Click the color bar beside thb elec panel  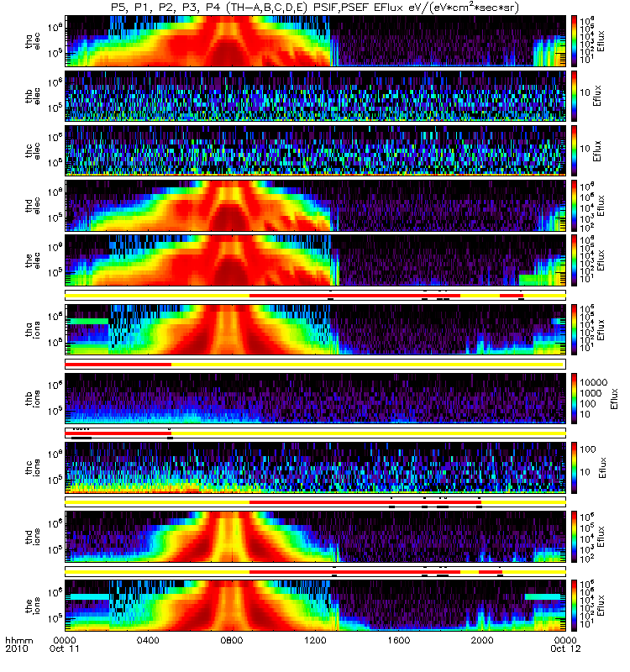[x=575, y=96]
